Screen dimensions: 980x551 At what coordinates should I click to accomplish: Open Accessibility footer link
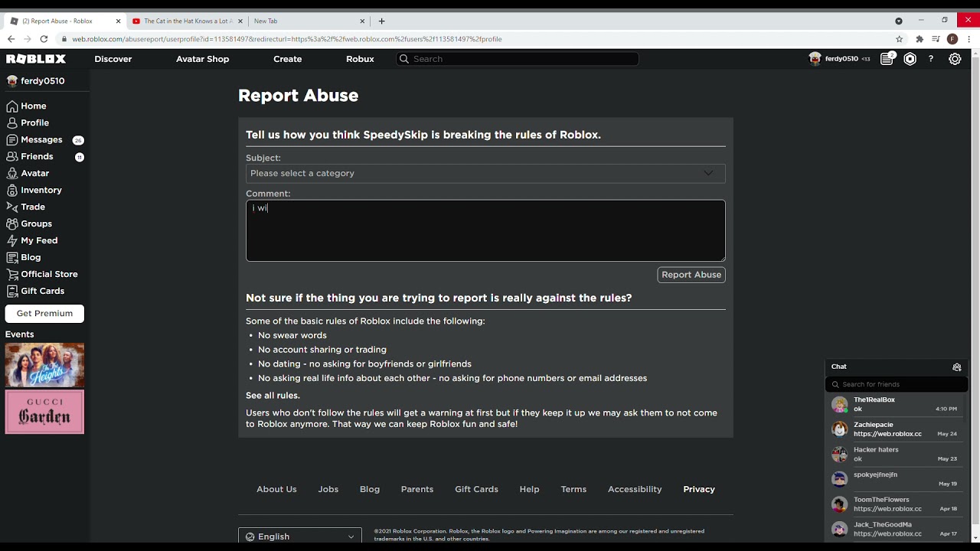click(x=635, y=490)
